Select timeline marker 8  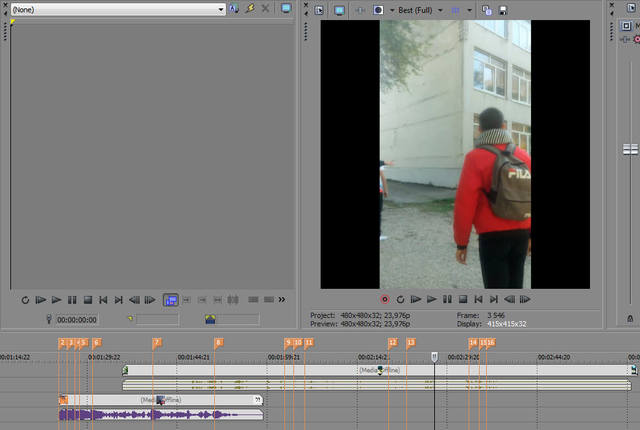(x=218, y=343)
